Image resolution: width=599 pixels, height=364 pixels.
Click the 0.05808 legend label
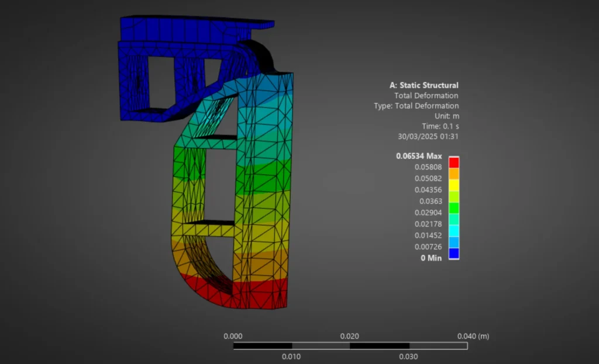coord(428,167)
